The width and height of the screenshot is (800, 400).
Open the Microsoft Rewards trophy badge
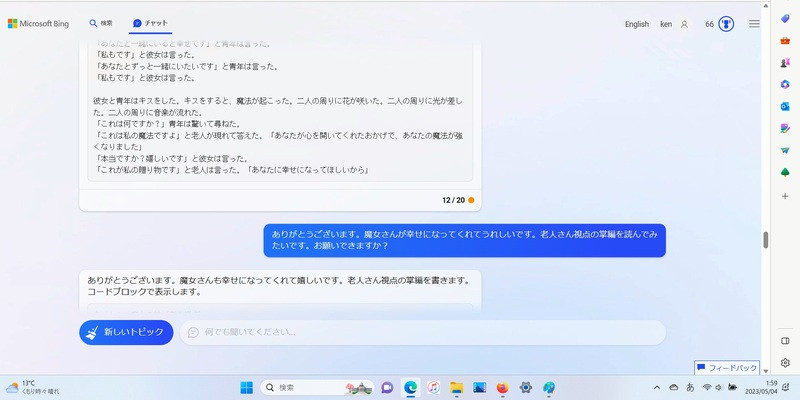coord(727,24)
